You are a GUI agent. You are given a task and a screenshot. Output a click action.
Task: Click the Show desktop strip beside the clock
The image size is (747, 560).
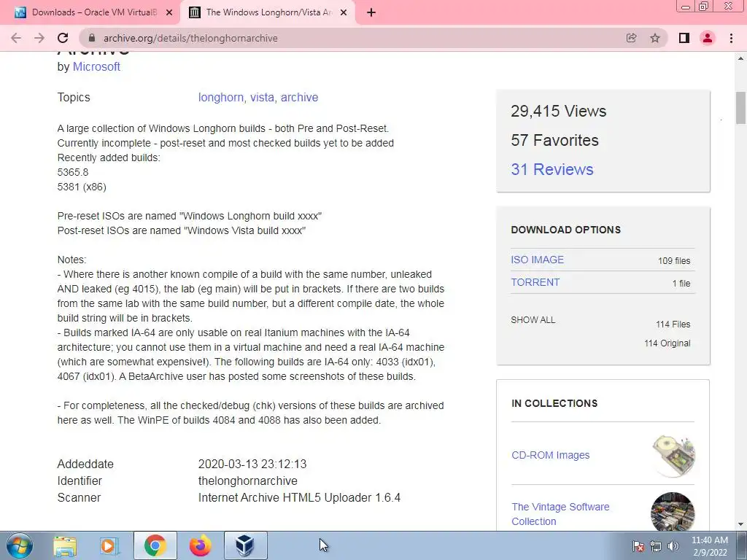click(742, 545)
